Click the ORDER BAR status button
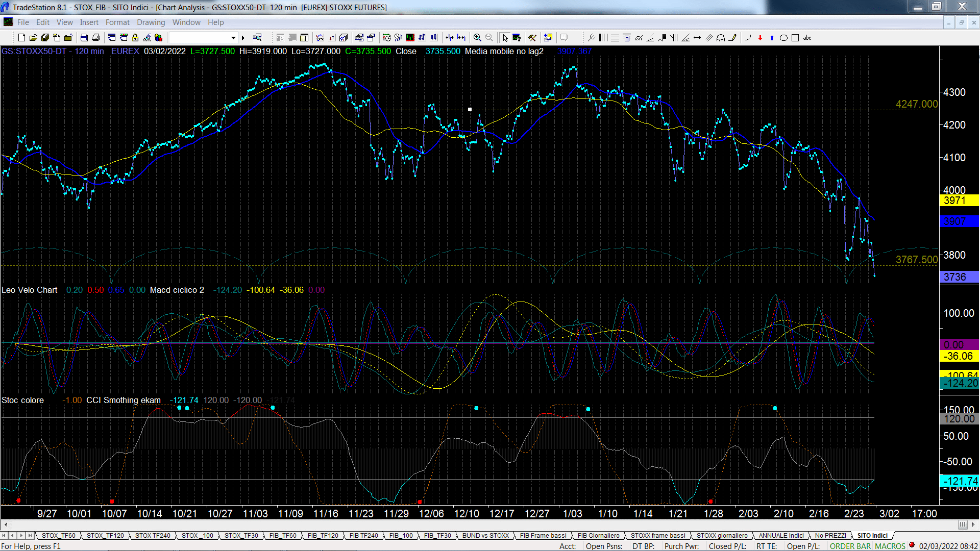 pos(850,546)
